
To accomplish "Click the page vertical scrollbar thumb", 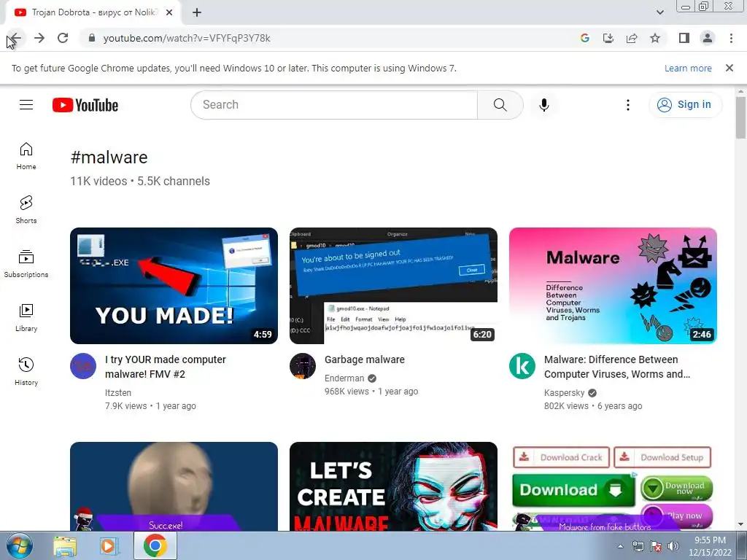I will pyautogui.click(x=740, y=117).
